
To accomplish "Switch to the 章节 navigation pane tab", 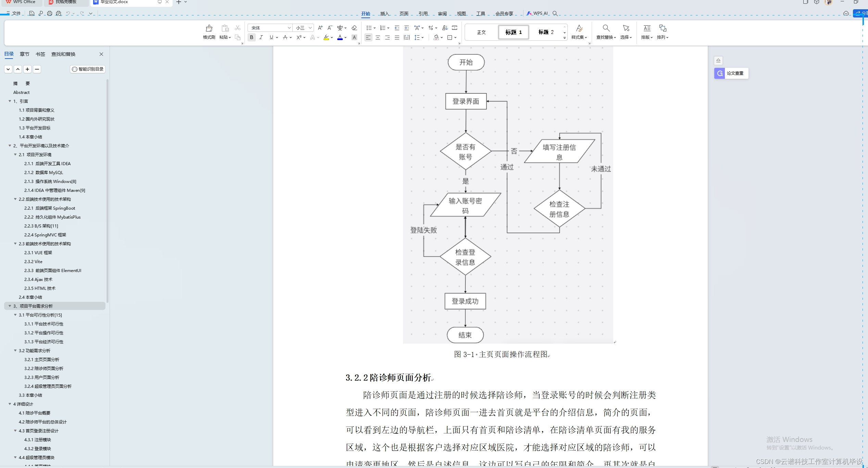I will [24, 54].
